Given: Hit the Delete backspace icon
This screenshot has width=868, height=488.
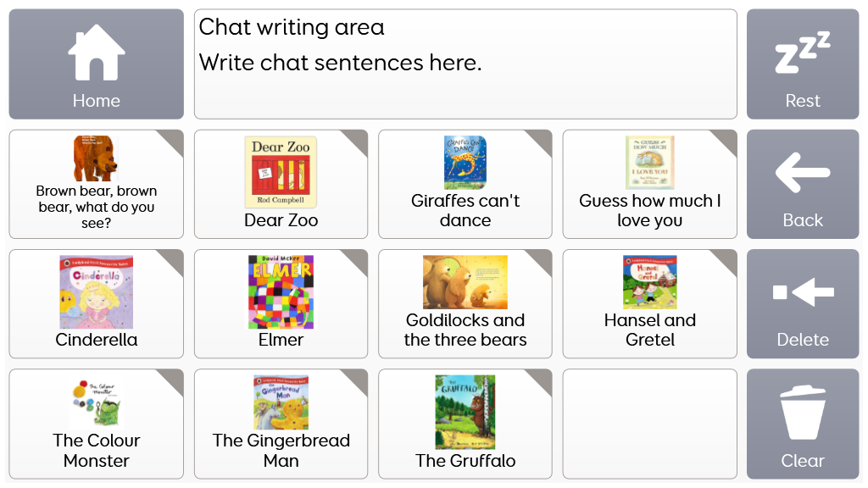Looking at the screenshot, I should pos(802,293).
